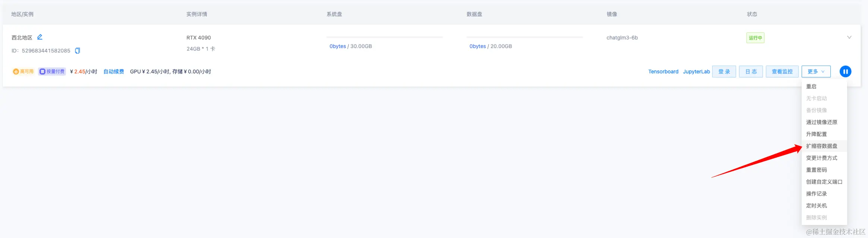Click the 24GB * 1 卡 spec text
Screen dimensions: 868x238
[x=201, y=49]
